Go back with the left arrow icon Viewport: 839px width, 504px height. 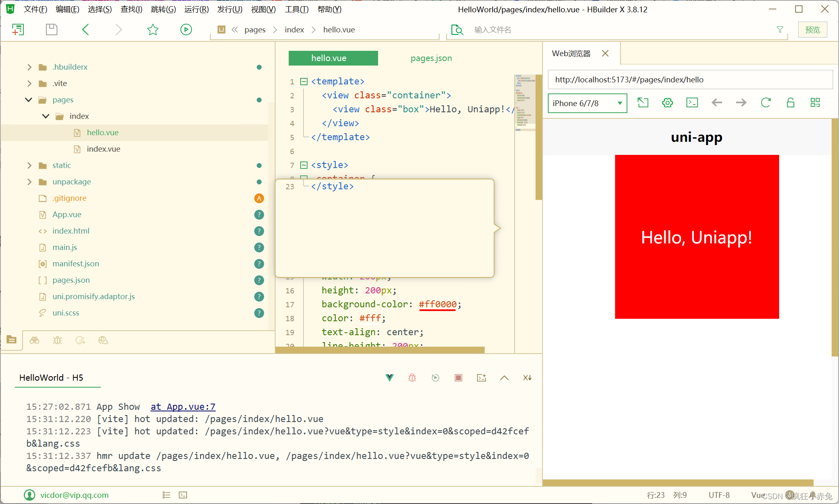[85, 30]
